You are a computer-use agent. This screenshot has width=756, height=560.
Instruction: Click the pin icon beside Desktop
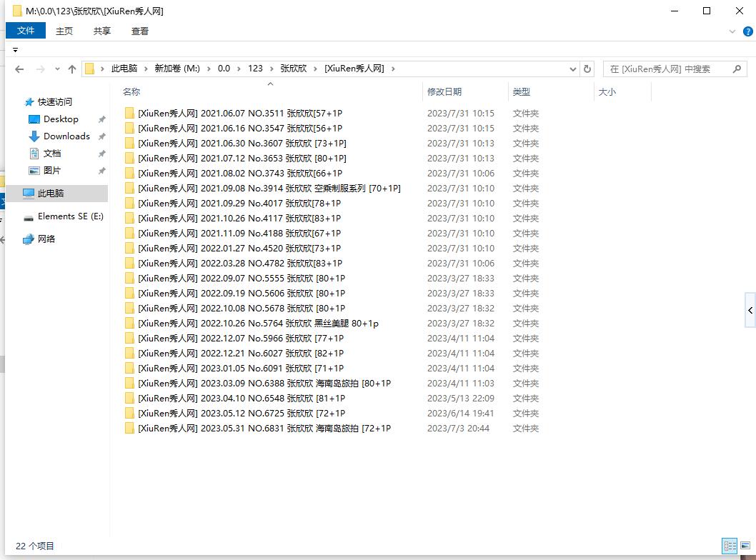pos(101,119)
